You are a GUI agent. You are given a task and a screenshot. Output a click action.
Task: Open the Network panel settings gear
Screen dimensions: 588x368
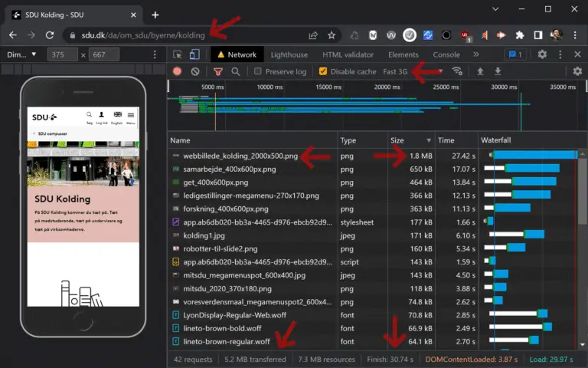[x=577, y=71]
